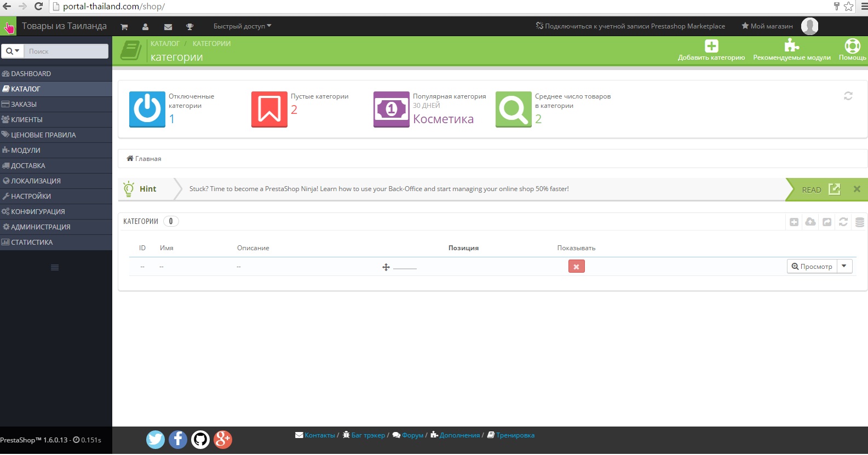
Task: Go to Клиенты in the sidebar
Action: click(56, 119)
